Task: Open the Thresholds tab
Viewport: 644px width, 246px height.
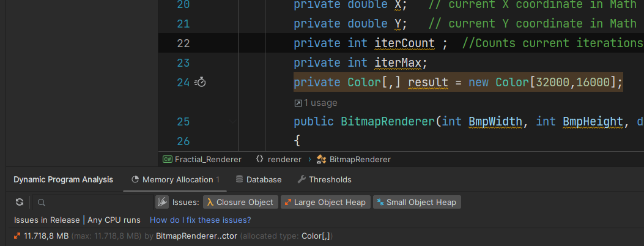Action: [x=325, y=179]
